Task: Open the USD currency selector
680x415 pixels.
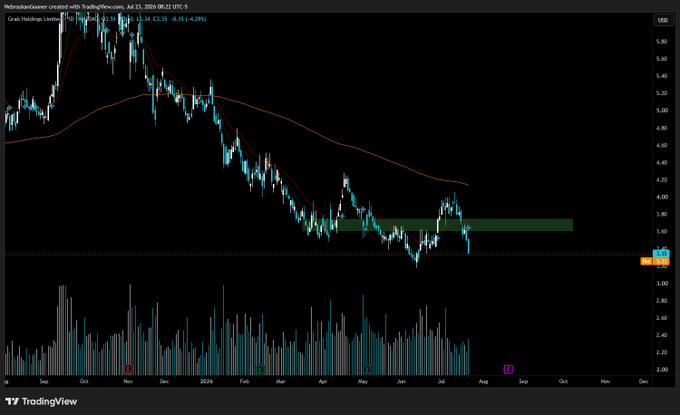Action: (663, 20)
